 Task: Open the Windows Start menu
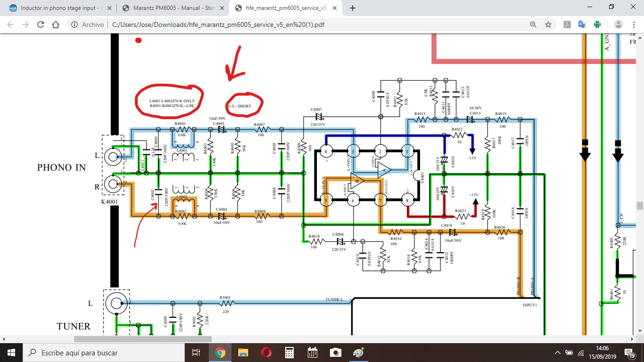coord(11,352)
